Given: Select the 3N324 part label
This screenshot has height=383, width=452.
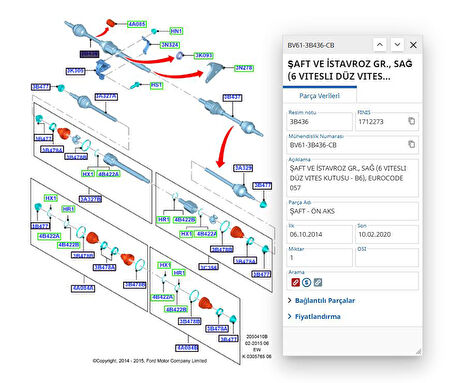Looking at the screenshot, I should (170, 45).
